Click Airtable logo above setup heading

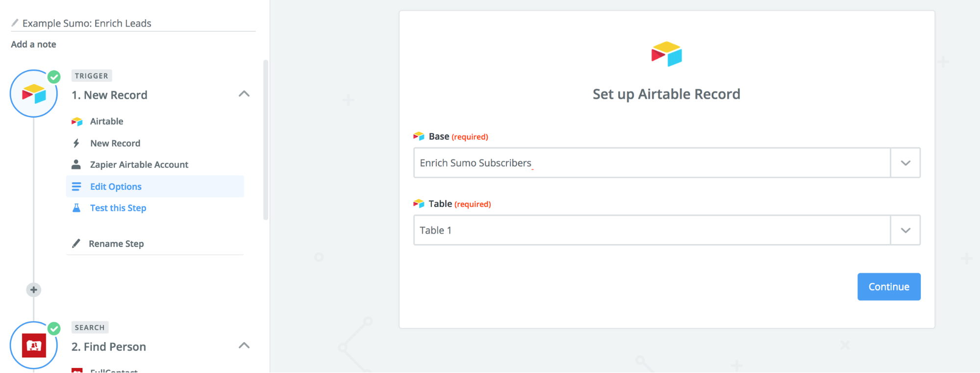point(666,54)
